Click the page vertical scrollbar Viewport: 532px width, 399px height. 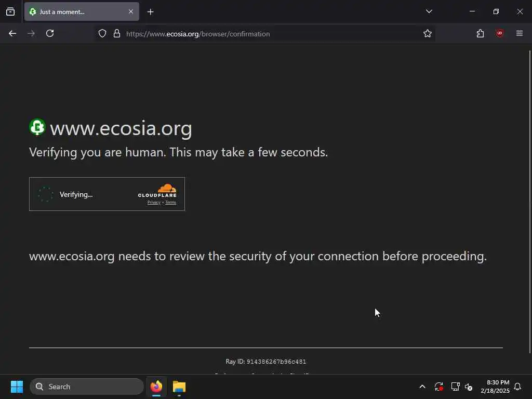(529, 202)
